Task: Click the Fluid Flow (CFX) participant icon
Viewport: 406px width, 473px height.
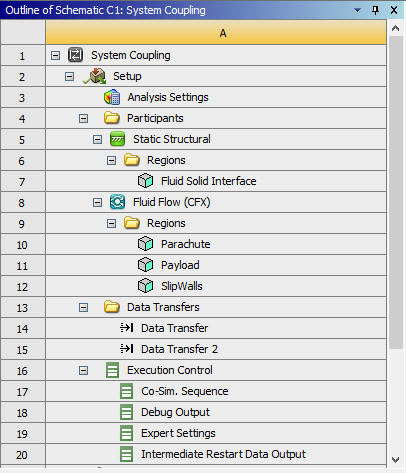Action: pyautogui.click(x=117, y=202)
